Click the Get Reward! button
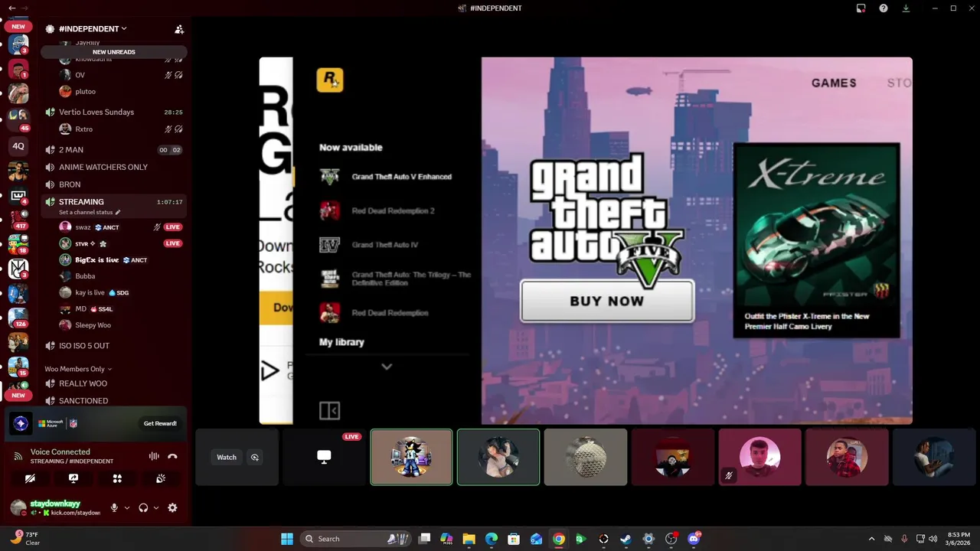Image resolution: width=980 pixels, height=551 pixels. tap(160, 423)
